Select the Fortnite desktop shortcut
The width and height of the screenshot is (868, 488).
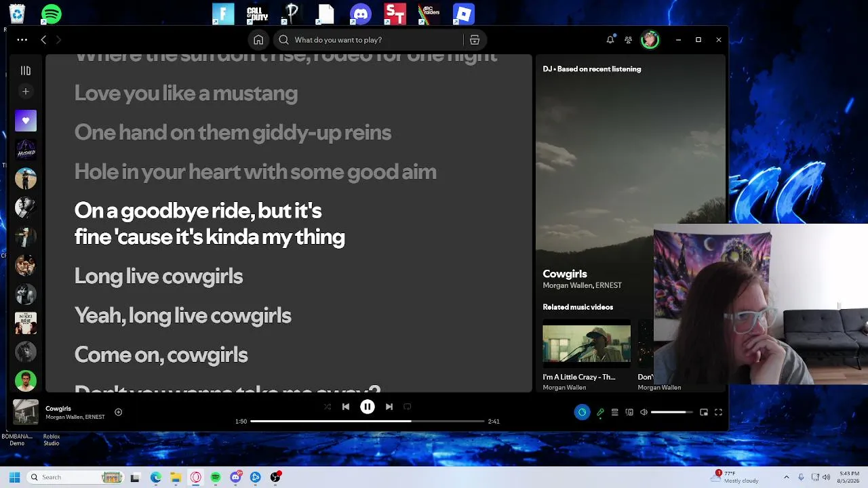pyautogui.click(x=222, y=14)
